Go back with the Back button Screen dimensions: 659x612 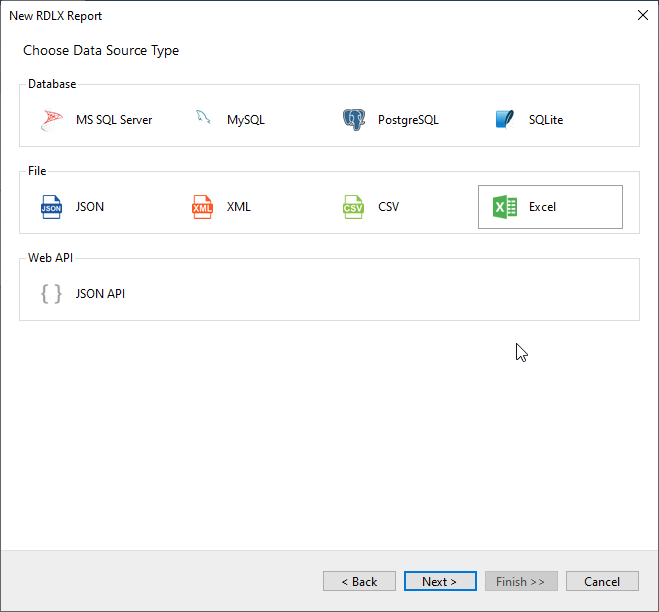pyautogui.click(x=359, y=581)
